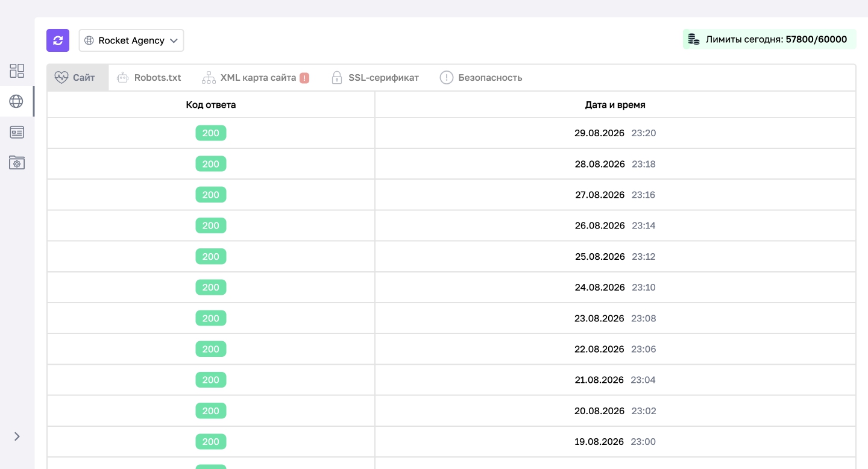Select the date 26.08.2026 23:14
This screenshot has height=469, width=868.
[615, 225]
